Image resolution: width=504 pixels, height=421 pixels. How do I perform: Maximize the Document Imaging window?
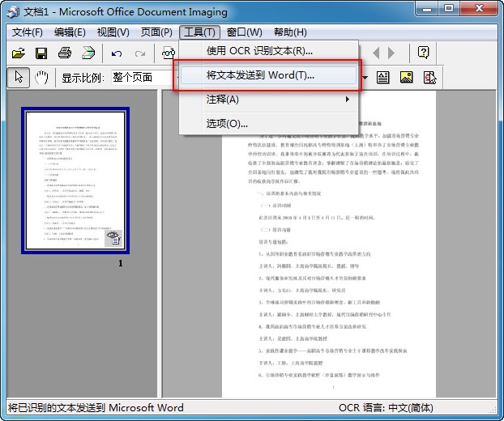[x=449, y=8]
